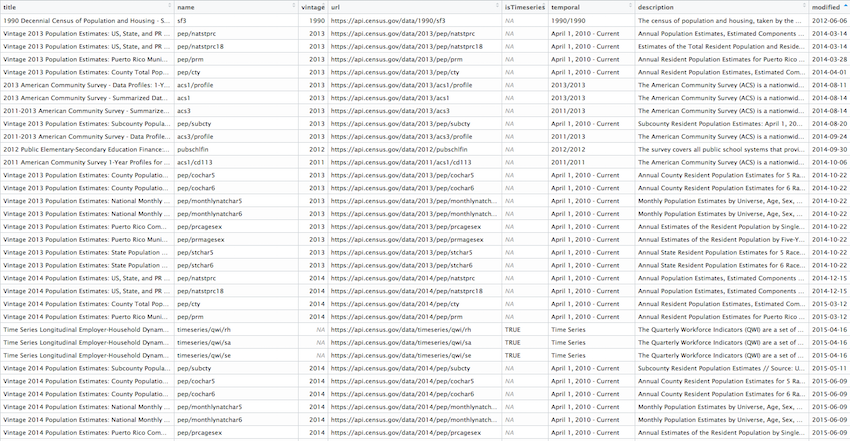The image size is (850, 441).
Task: Click the sort arrow in the title column header
Action: 167,7
